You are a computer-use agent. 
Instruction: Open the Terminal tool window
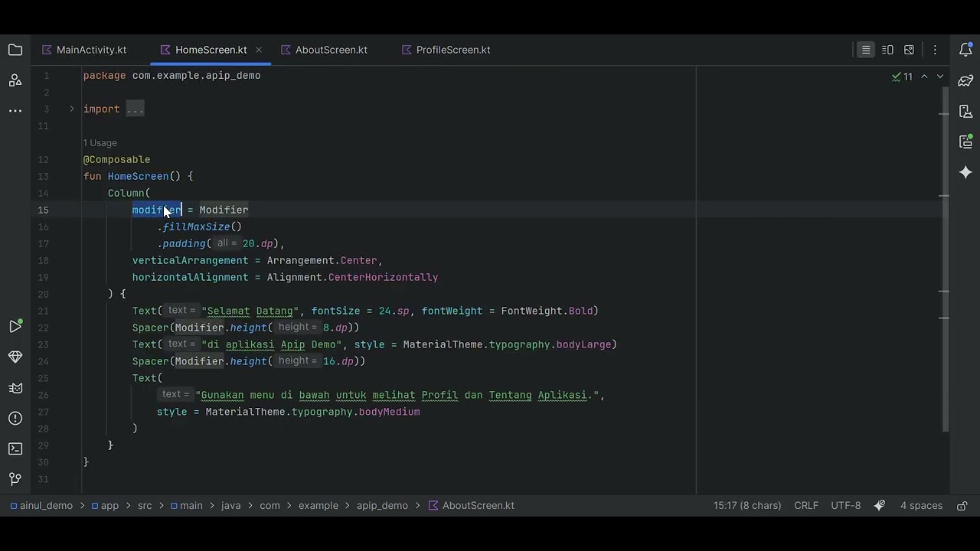pyautogui.click(x=15, y=449)
